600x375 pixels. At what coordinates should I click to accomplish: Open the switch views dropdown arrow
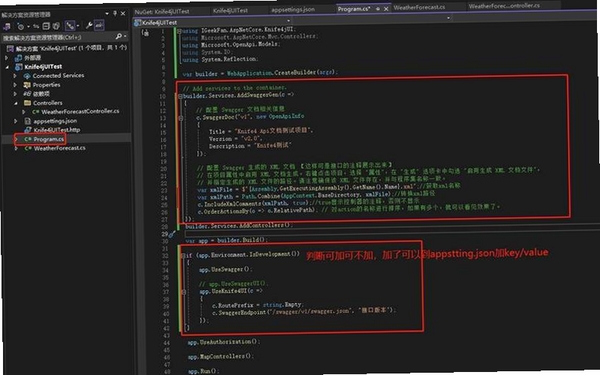tap(78, 26)
